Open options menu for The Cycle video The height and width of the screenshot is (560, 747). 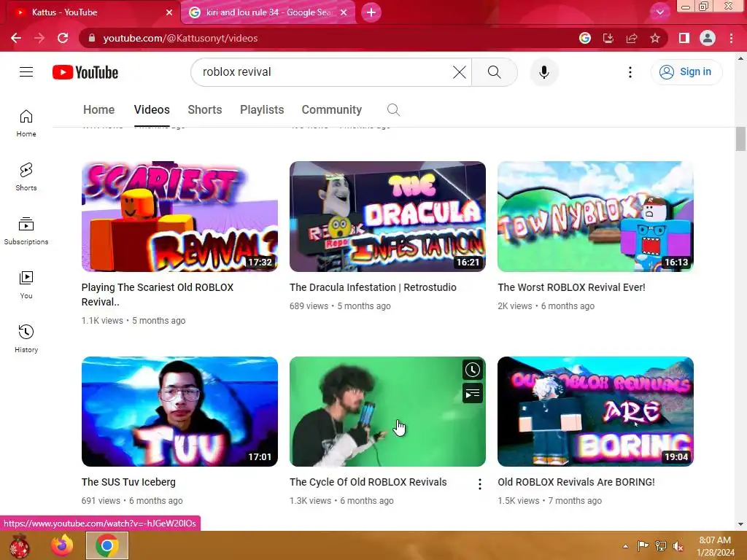pos(480,484)
